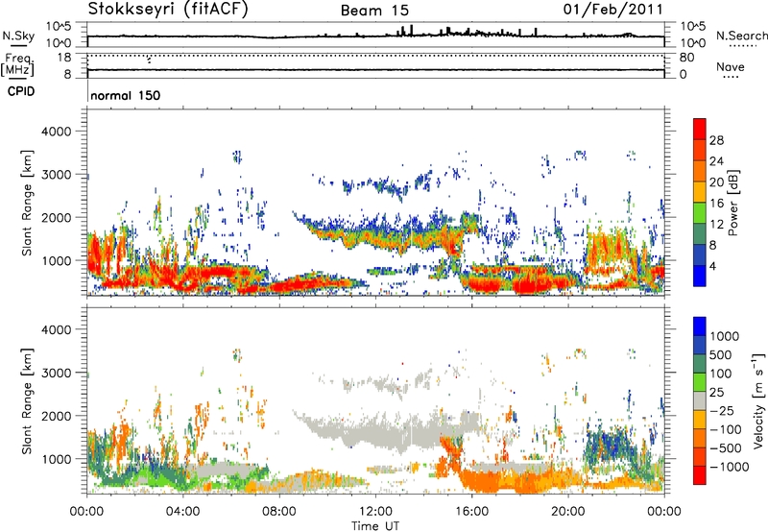Click the 'Stokkseyri (fitACF)' plot title
This screenshot has width=768, height=532.
click(168, 10)
